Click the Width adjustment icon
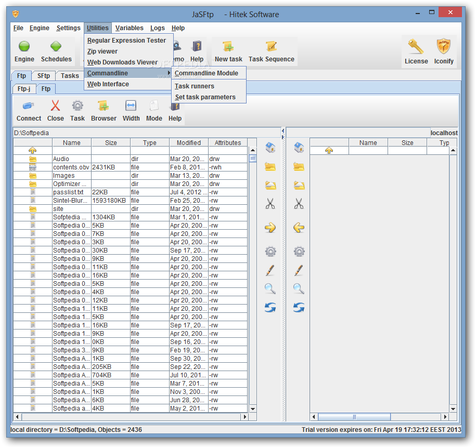Image resolution: width=476 pixels, height=448 pixels. tap(131, 106)
